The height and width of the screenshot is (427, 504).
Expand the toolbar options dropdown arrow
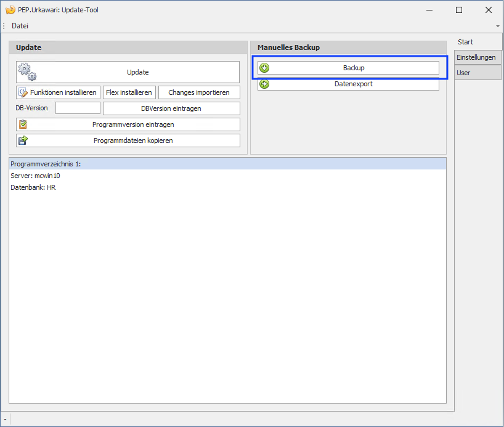coord(497,26)
